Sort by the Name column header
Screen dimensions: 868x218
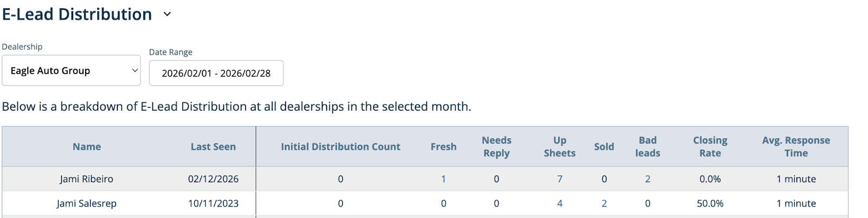tap(87, 147)
